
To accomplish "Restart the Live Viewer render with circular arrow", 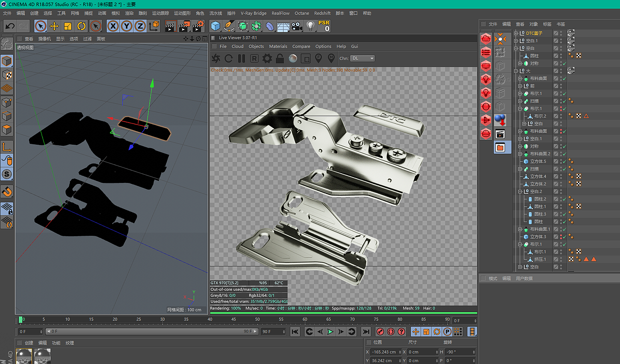I will point(229,59).
